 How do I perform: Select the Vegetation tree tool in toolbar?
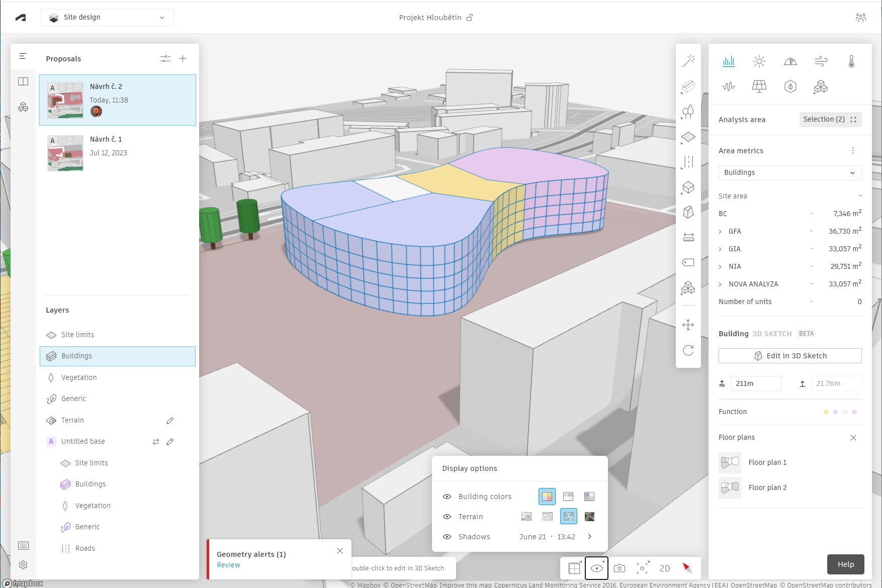(x=688, y=112)
